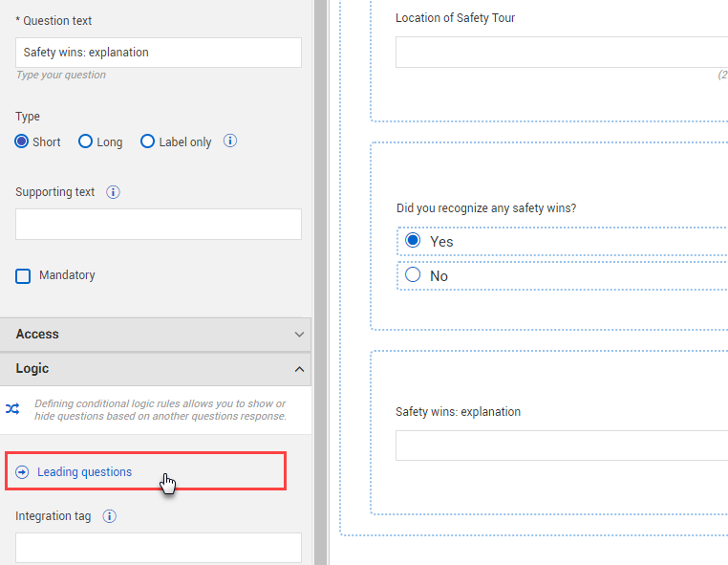
Task: Click the Leading questions arrow icon
Action: tap(22, 472)
